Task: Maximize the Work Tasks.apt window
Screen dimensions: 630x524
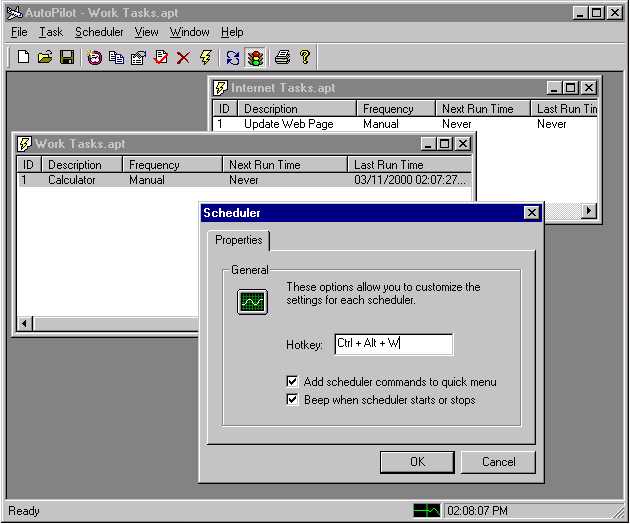Action: tap(444, 143)
